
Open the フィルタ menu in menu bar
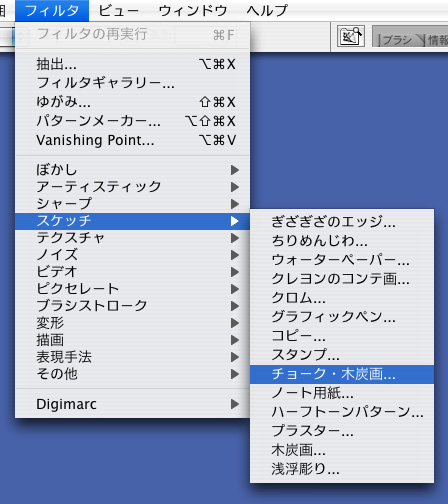coord(52,11)
